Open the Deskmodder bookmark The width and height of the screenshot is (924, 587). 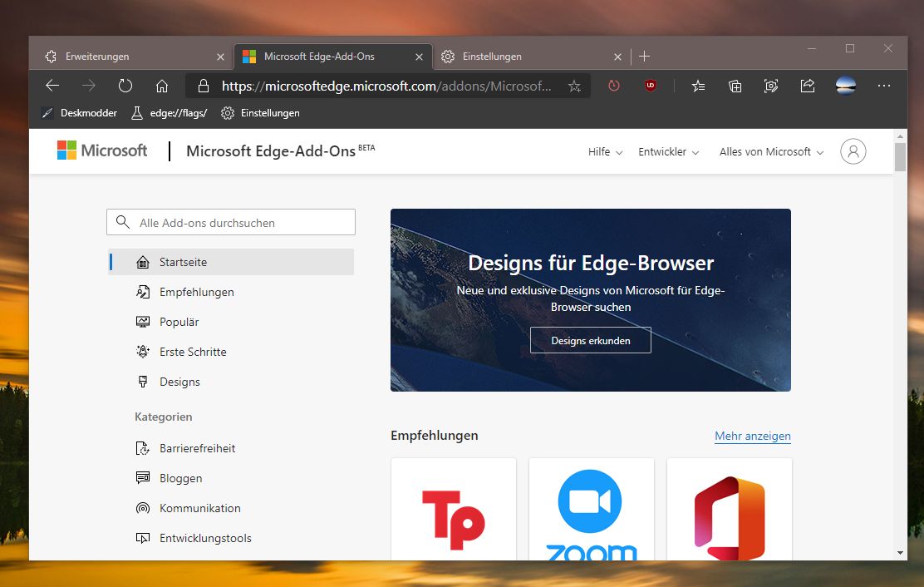tap(80, 113)
